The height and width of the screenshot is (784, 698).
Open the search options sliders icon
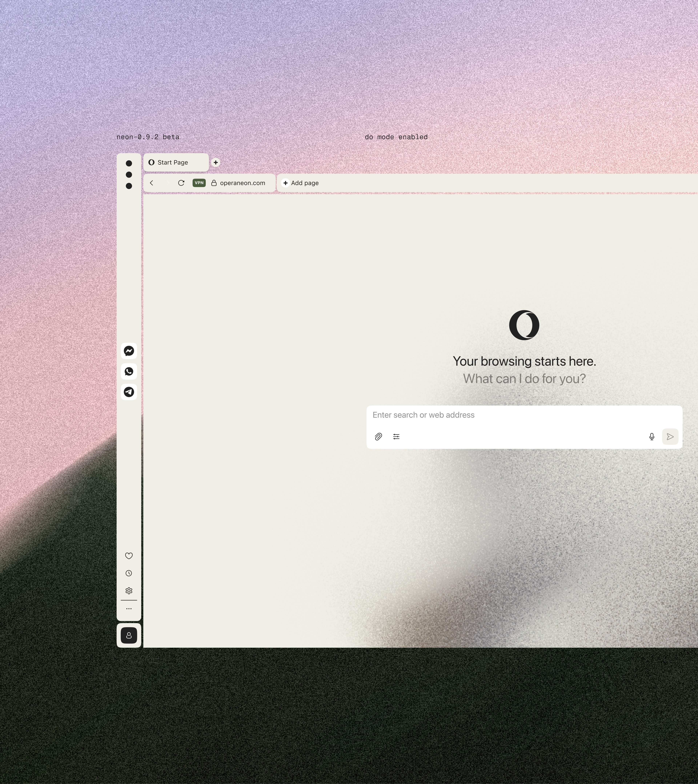(x=396, y=437)
